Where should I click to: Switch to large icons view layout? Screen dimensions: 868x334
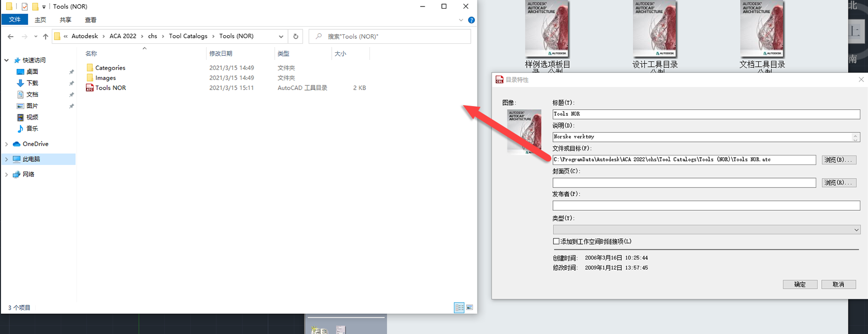pyautogui.click(x=469, y=307)
